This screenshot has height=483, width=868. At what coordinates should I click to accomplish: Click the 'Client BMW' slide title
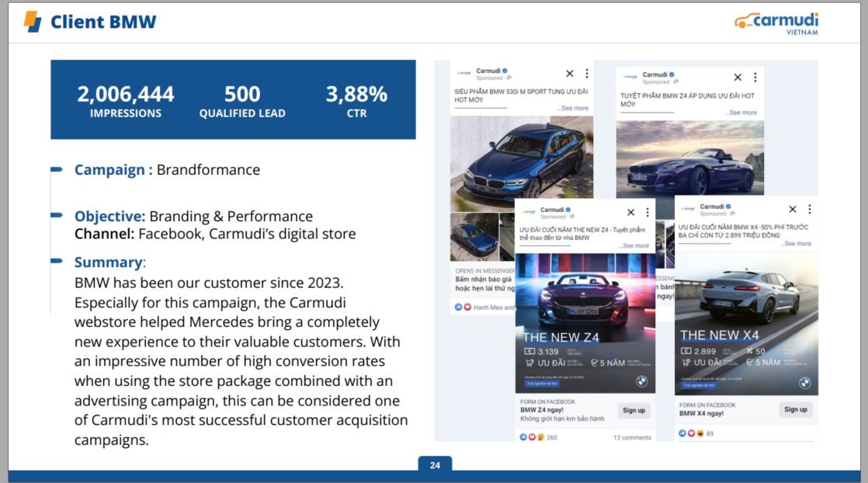[x=103, y=23]
